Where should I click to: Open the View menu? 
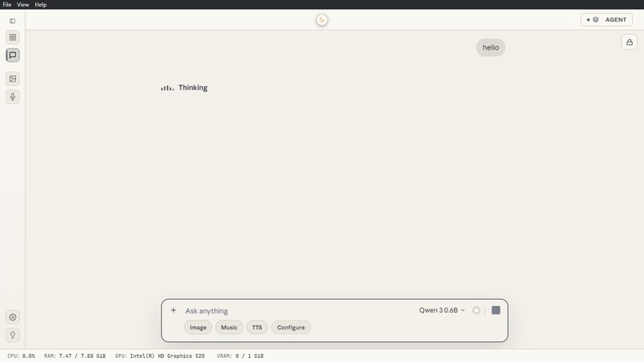tap(23, 5)
